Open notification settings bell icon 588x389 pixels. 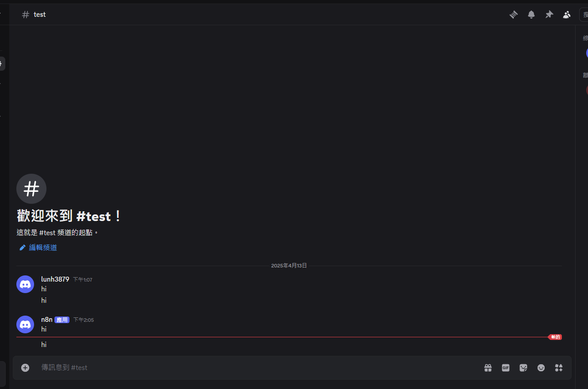coord(531,15)
